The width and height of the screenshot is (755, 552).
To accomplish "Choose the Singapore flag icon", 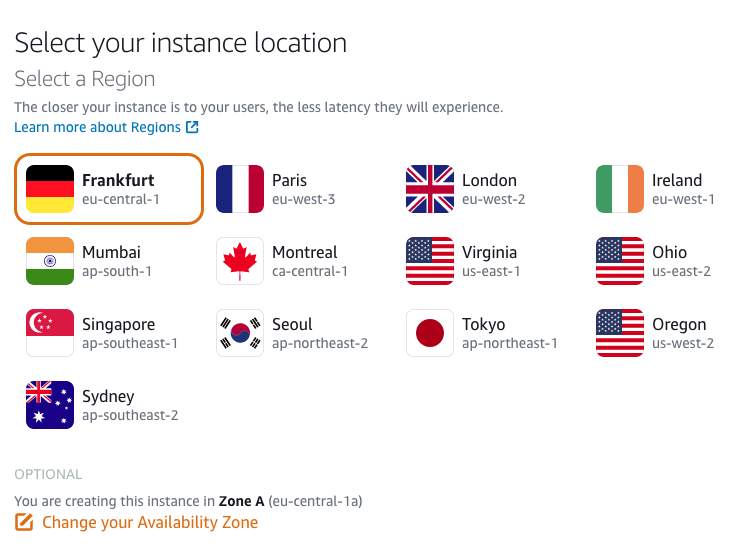I will click(x=50, y=333).
